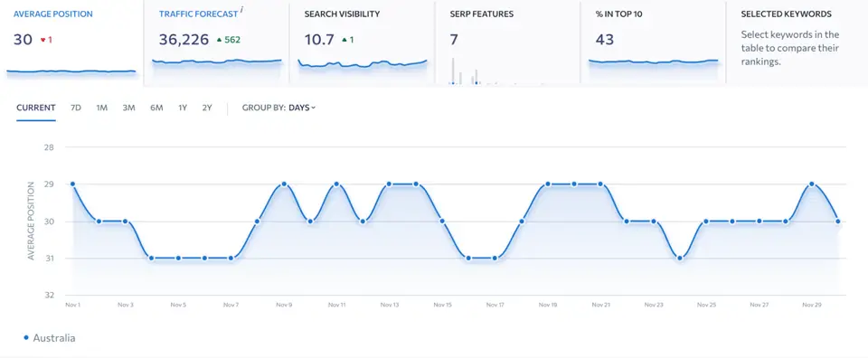
Task: Click the green up arrow beside 562
Action: coord(219,40)
